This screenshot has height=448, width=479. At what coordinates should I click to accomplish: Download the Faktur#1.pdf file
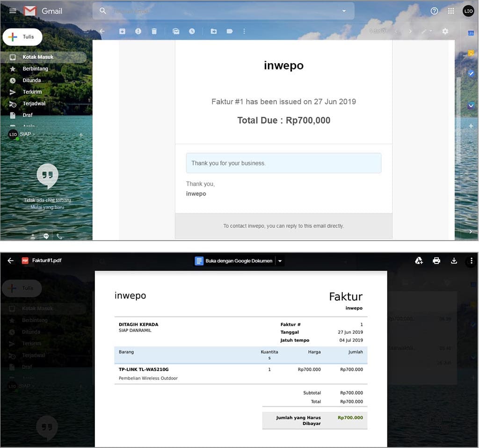coord(454,261)
